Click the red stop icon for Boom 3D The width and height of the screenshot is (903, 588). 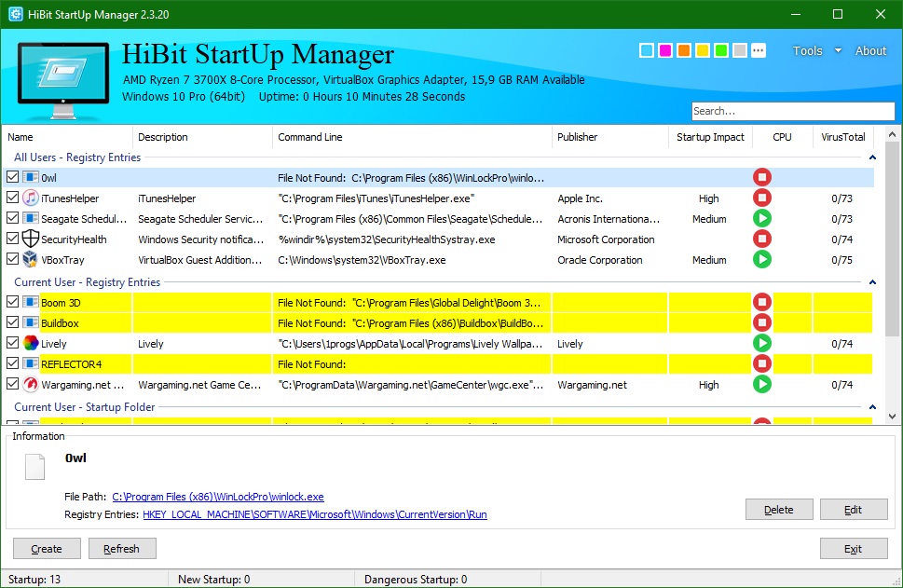761,302
